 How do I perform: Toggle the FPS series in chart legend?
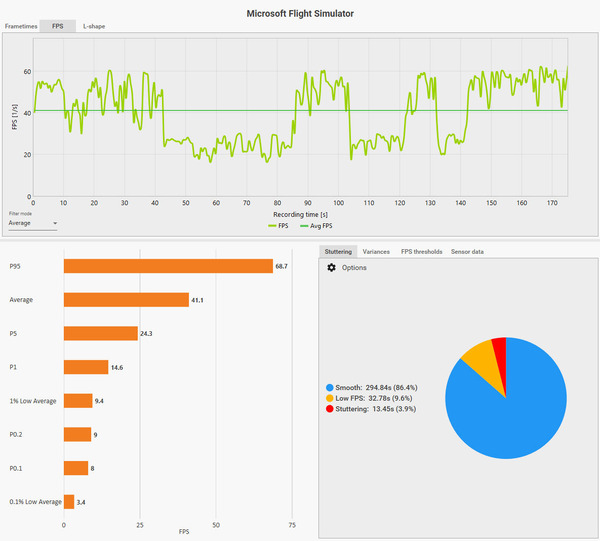pyautogui.click(x=278, y=226)
